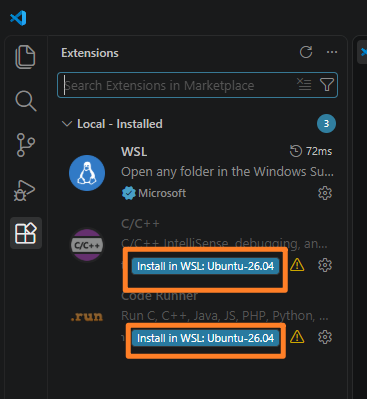Click warning icon on C/C++ extension
The width and height of the screenshot is (367, 399).
coord(297,265)
